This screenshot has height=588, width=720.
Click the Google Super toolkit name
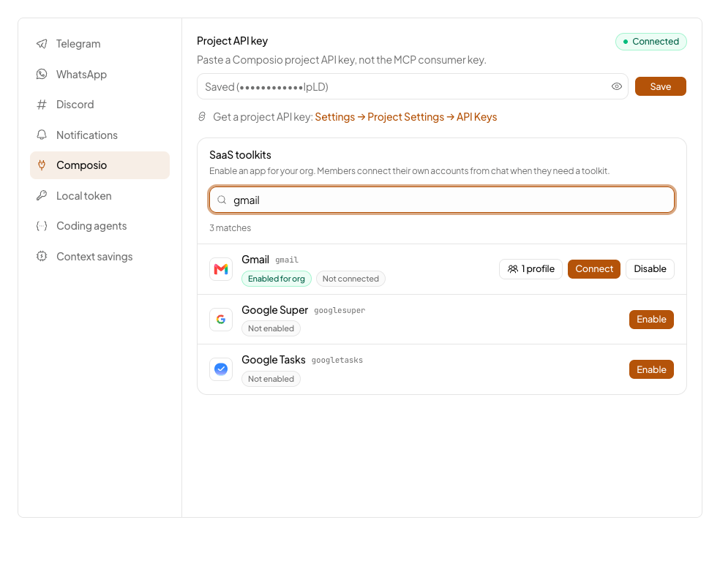coord(274,310)
